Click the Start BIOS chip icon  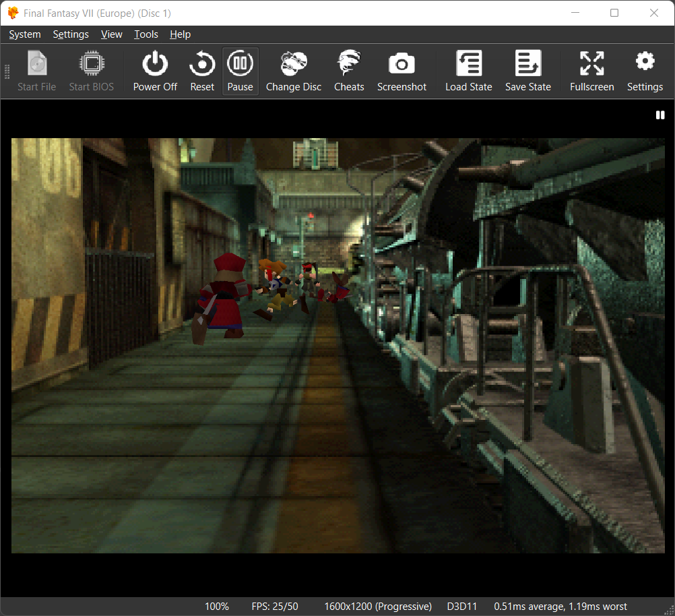(92, 63)
